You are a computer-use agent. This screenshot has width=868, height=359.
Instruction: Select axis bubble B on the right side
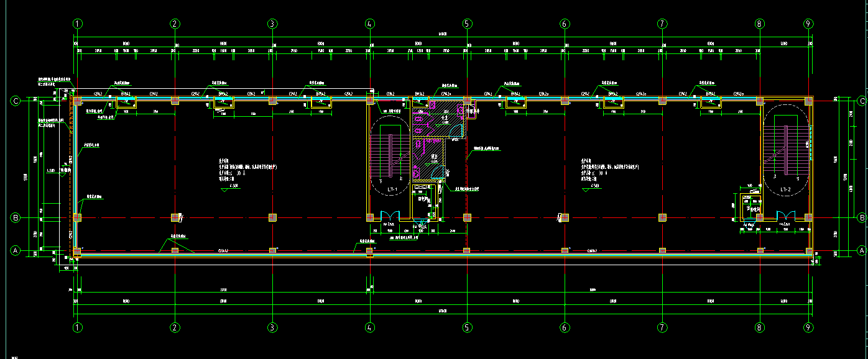(x=862, y=217)
